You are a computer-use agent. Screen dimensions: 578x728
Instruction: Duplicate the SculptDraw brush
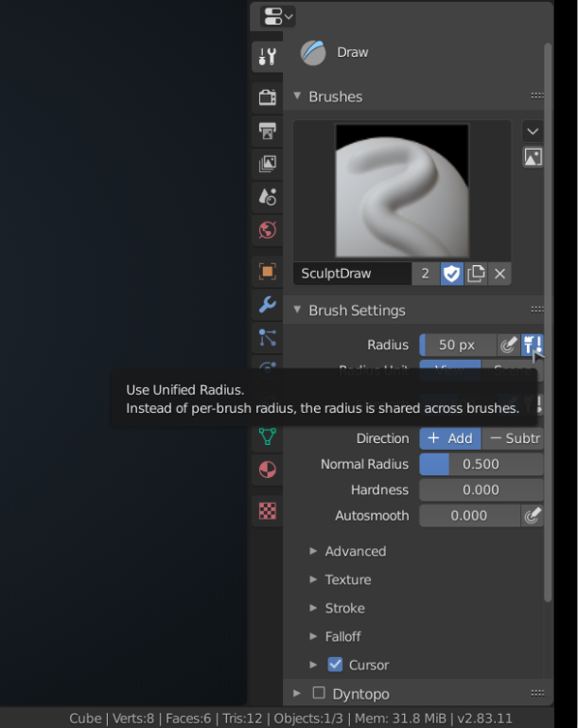(x=476, y=274)
